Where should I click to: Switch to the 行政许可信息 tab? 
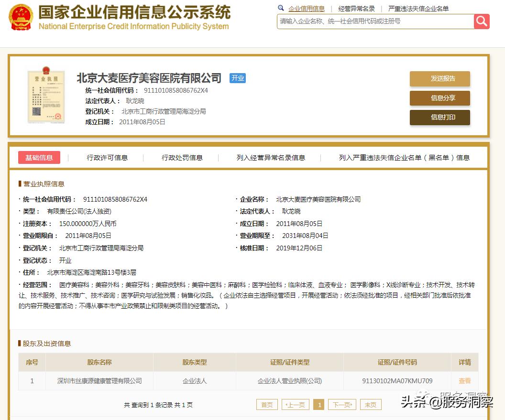107,157
